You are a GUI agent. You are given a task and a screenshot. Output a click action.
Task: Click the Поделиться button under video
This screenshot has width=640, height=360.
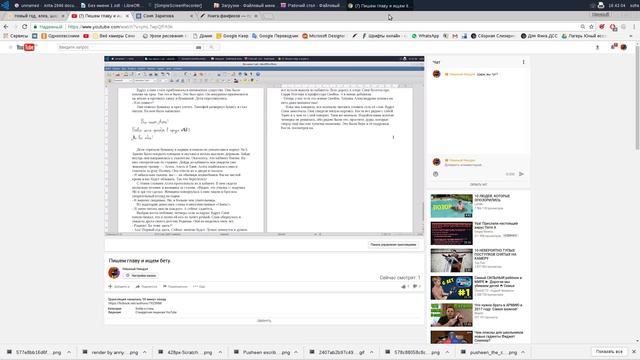(146, 287)
